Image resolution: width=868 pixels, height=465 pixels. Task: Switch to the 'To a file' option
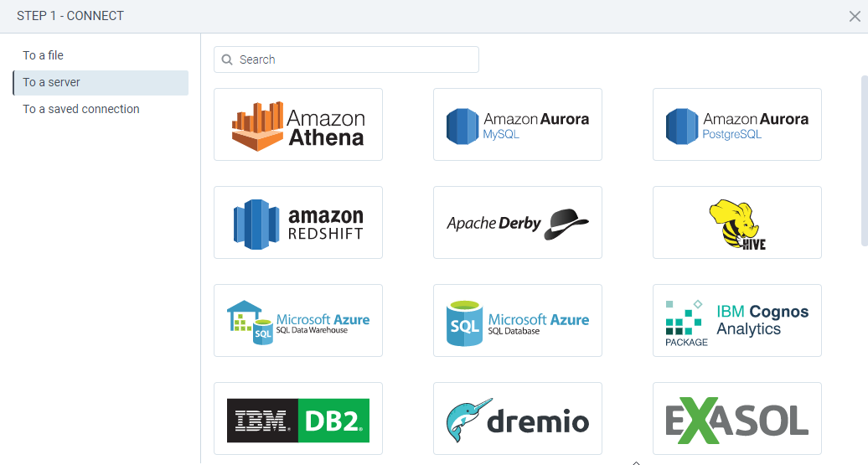[x=44, y=55]
